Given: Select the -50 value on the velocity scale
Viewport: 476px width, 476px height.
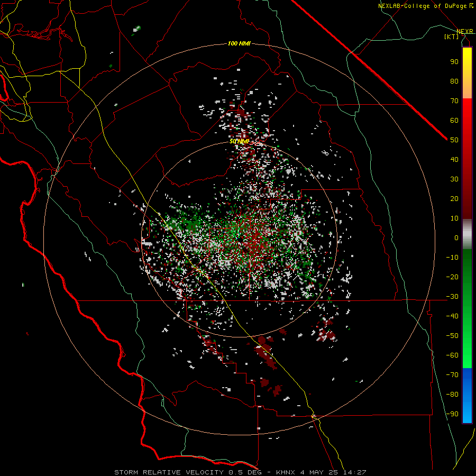Looking at the screenshot, I should coord(452,336).
